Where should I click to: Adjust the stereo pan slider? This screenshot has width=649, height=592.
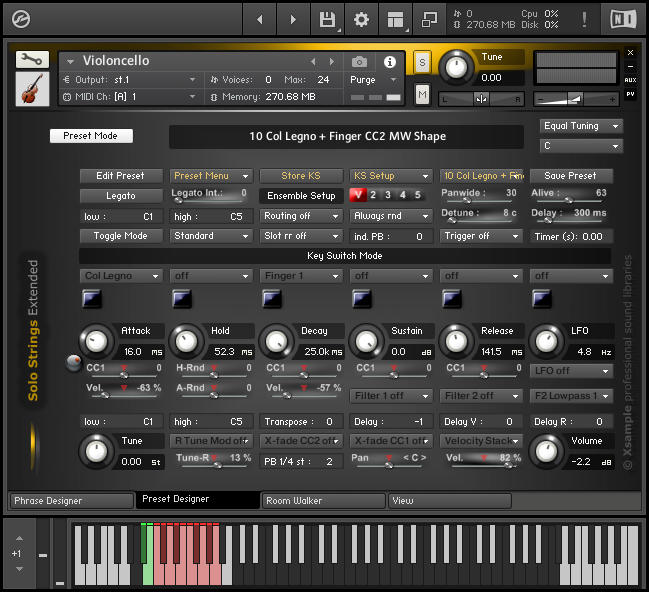pyautogui.click(x=481, y=99)
